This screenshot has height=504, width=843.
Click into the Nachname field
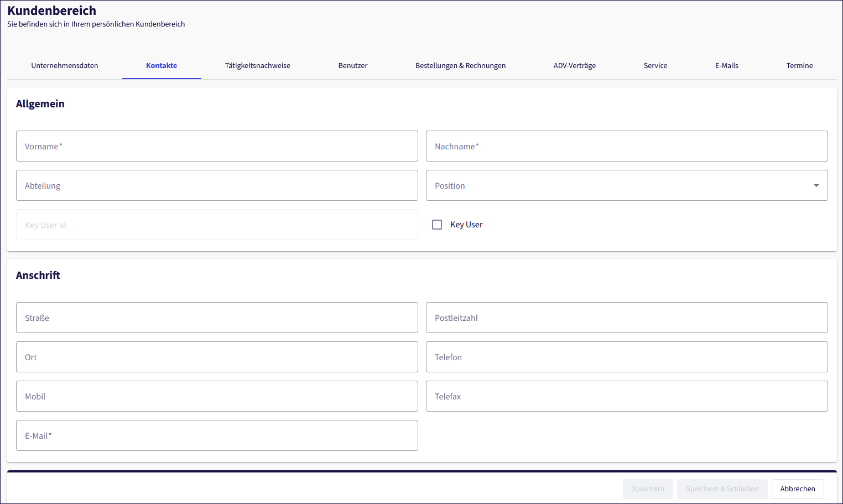pos(626,146)
